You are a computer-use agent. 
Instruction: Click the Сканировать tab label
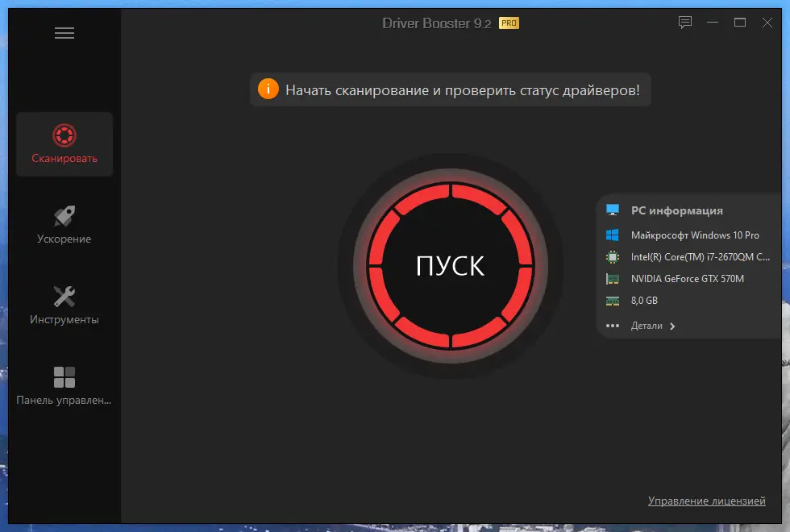click(x=64, y=158)
